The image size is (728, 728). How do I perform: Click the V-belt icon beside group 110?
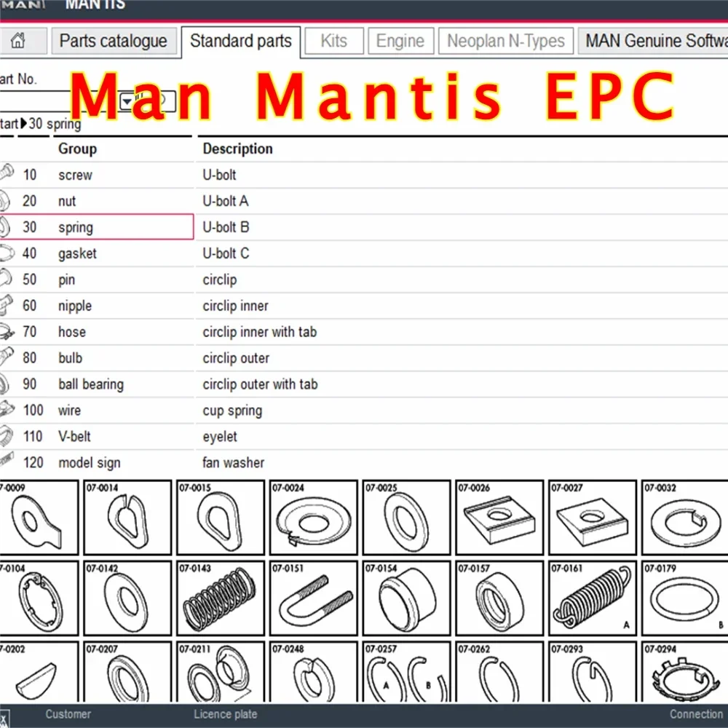pyautogui.click(x=6, y=435)
